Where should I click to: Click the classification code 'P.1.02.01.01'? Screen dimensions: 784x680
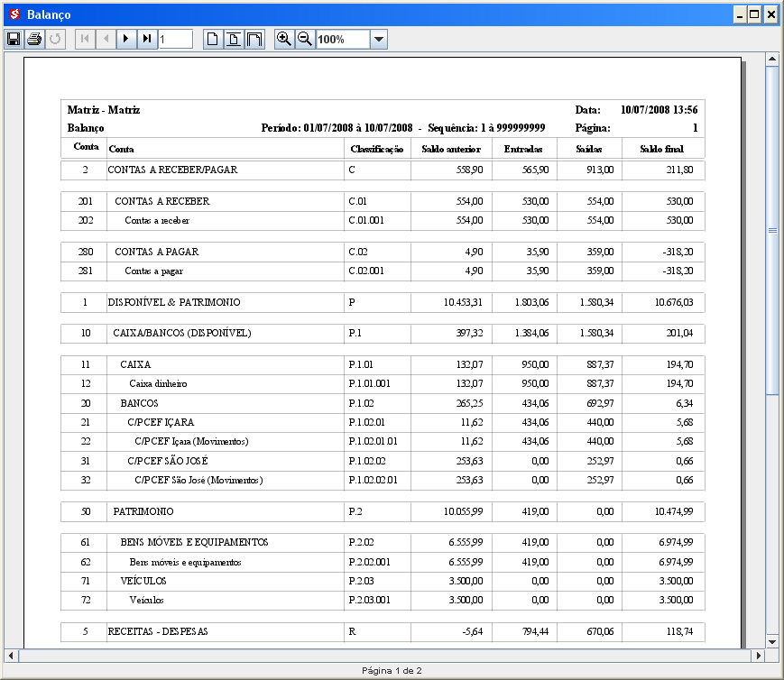click(373, 442)
